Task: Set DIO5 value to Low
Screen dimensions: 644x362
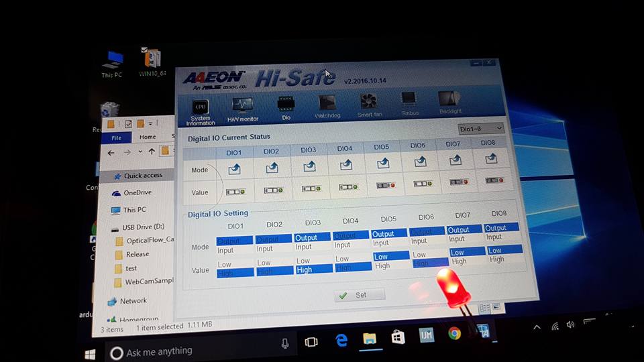Action: tap(390, 257)
